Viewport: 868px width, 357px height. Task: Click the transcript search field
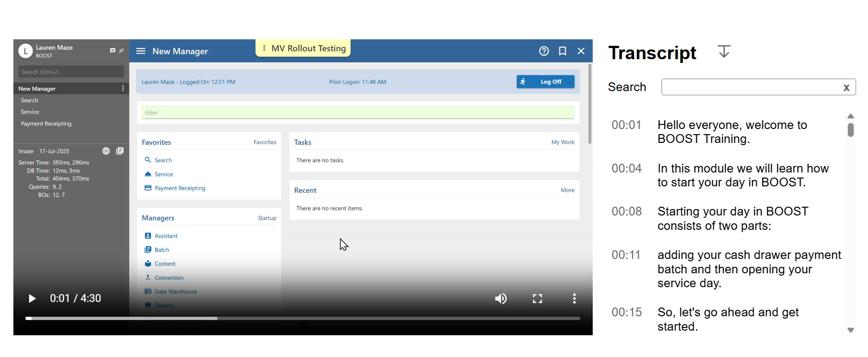[751, 87]
